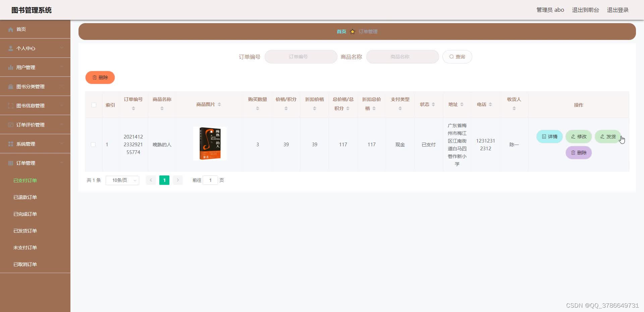This screenshot has height=312, width=644.
Task: Click the home icon beside 首页 in sidebar
Action: pyautogui.click(x=11, y=29)
